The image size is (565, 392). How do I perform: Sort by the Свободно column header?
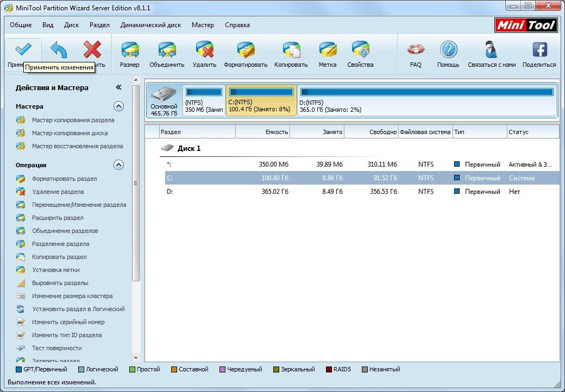[372, 132]
